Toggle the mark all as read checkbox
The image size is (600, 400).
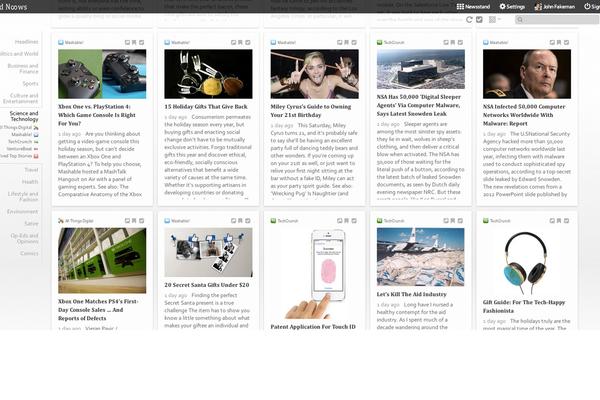[x=480, y=19]
